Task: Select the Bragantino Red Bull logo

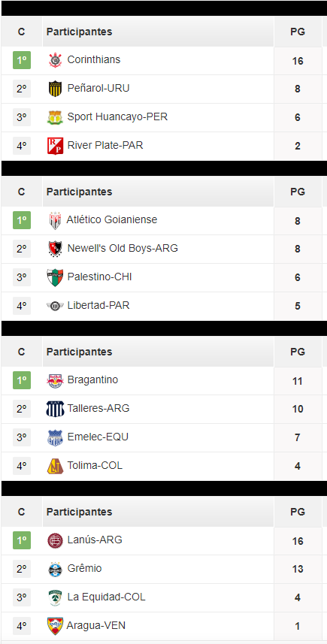Action: point(55,381)
